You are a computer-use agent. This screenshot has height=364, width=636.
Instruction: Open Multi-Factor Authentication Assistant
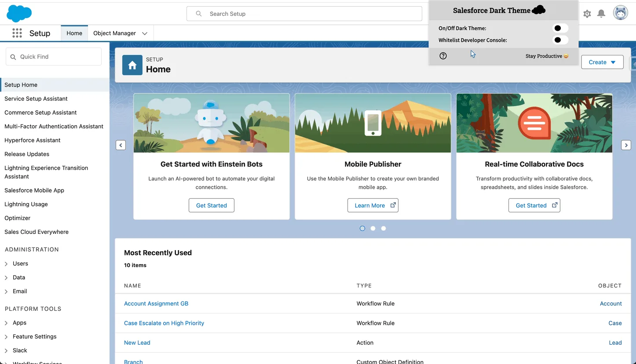[54, 127]
